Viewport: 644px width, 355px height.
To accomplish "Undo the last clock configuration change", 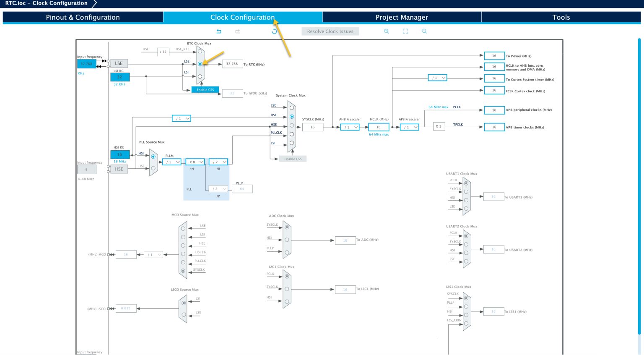I will [218, 31].
